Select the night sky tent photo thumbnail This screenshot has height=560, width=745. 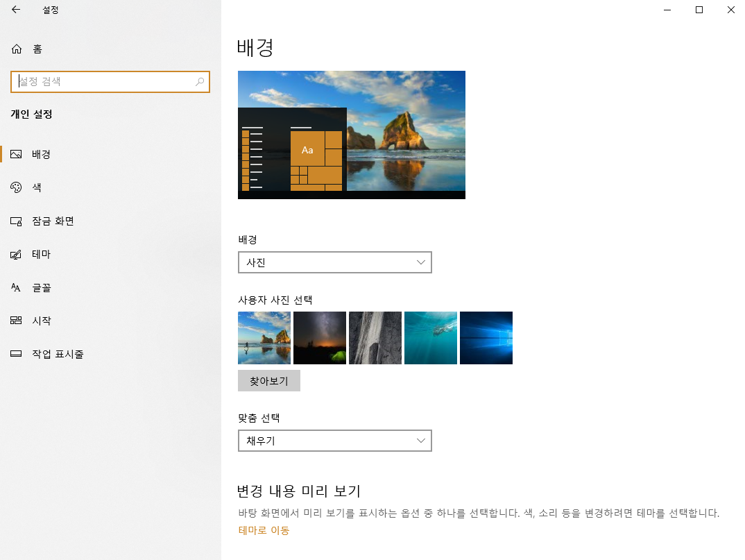pyautogui.click(x=320, y=338)
